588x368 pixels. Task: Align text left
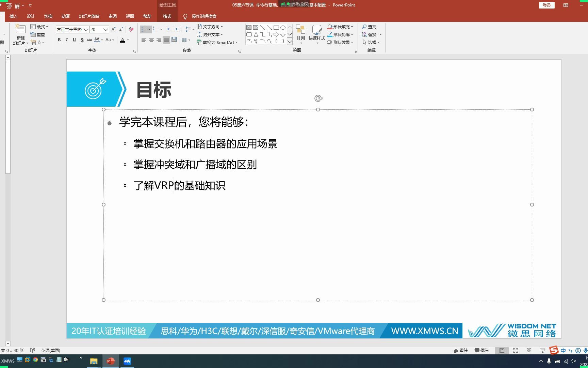(144, 40)
